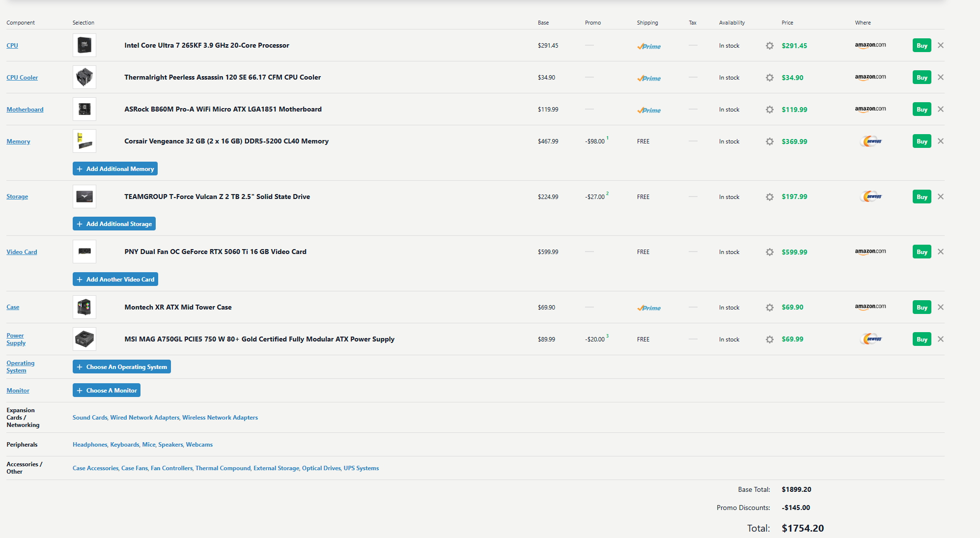Open the Video Card component link
Image resolution: width=980 pixels, height=538 pixels.
click(22, 252)
